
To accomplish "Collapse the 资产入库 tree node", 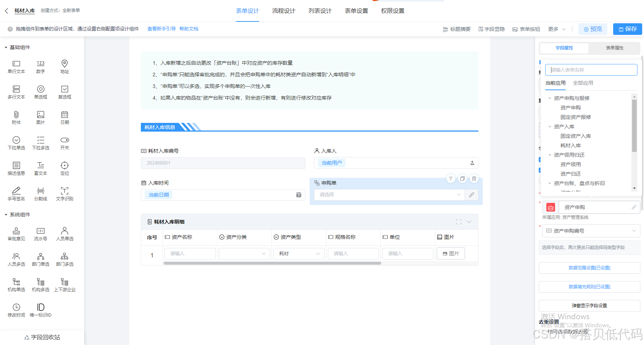I will tap(550, 127).
